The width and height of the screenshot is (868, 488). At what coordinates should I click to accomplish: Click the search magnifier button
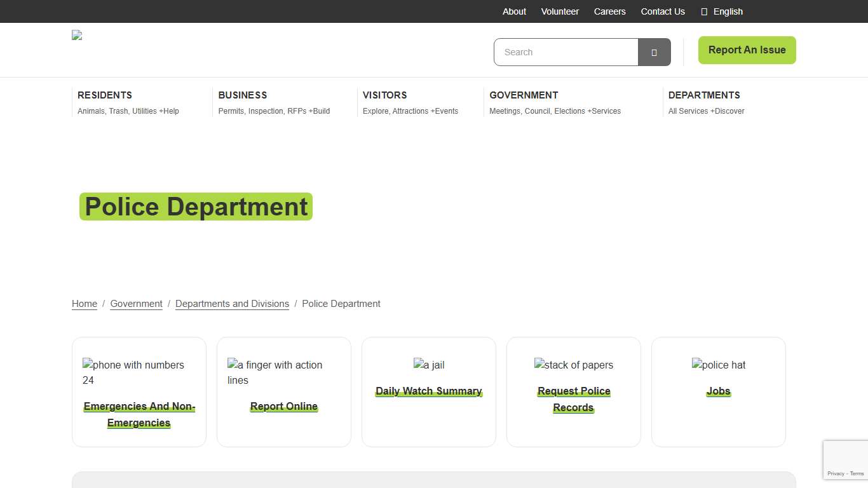[x=654, y=52]
